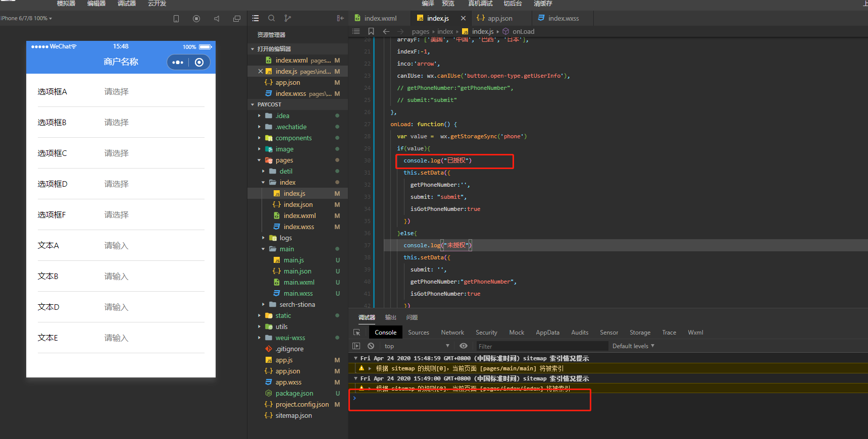The image size is (868, 439).
Task: Click the 预览 toolbar button
Action: tap(448, 4)
